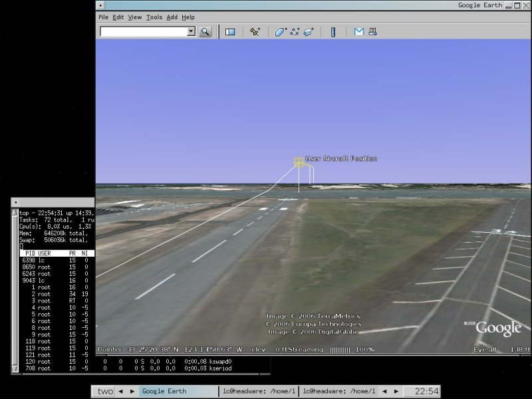532x399 pixels.
Task: Open the Help menu
Action: pyautogui.click(x=188, y=17)
